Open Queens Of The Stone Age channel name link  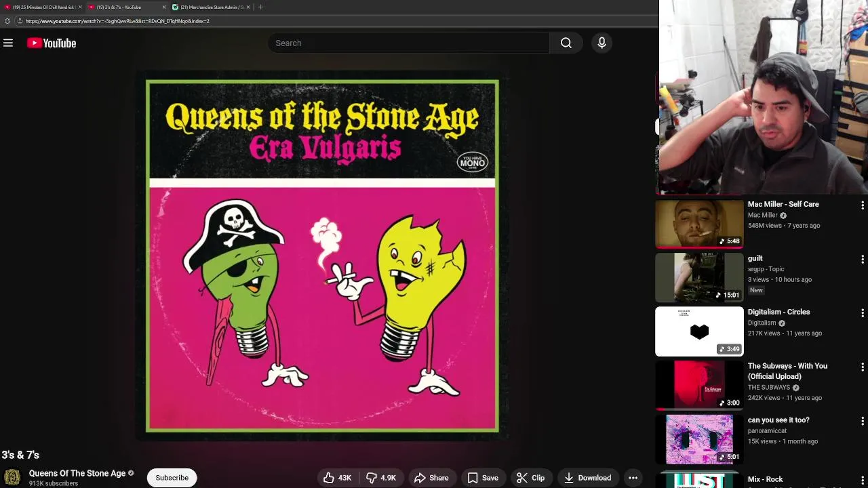pyautogui.click(x=77, y=473)
